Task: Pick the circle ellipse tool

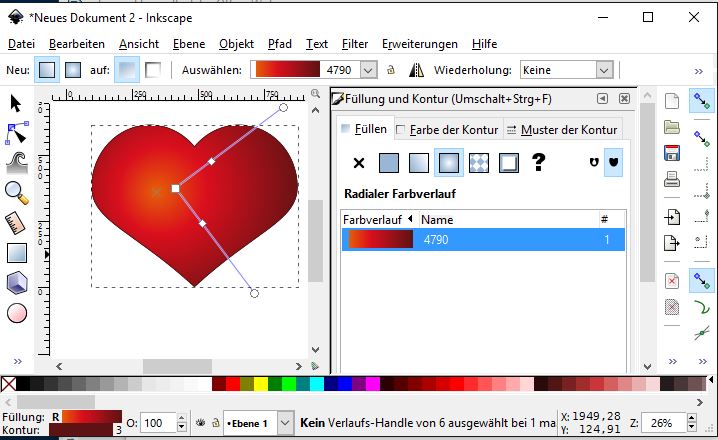Action: 17,313
